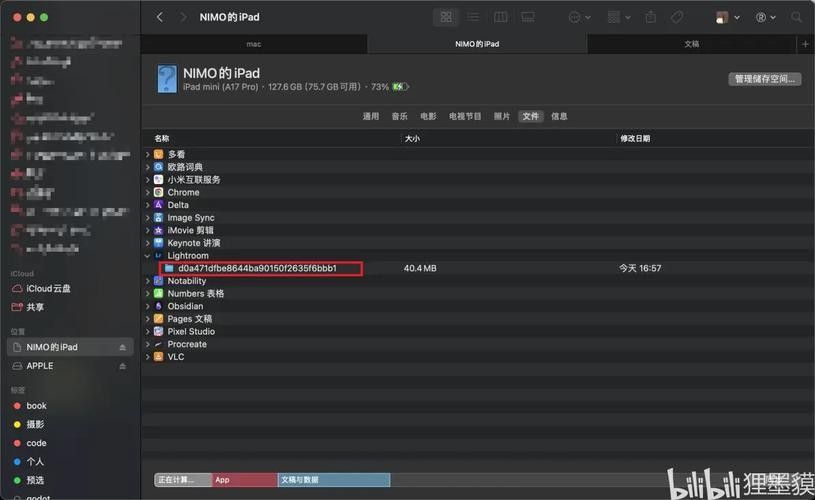The height and width of the screenshot is (500, 815).
Task: Eject NIMO的iPad from sidebar
Action: [123, 347]
